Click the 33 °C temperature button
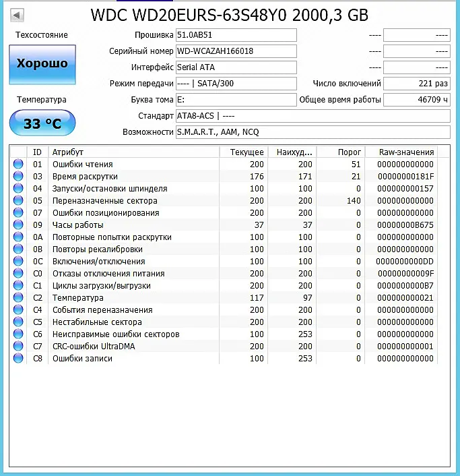The height and width of the screenshot is (476, 460). 42,123
